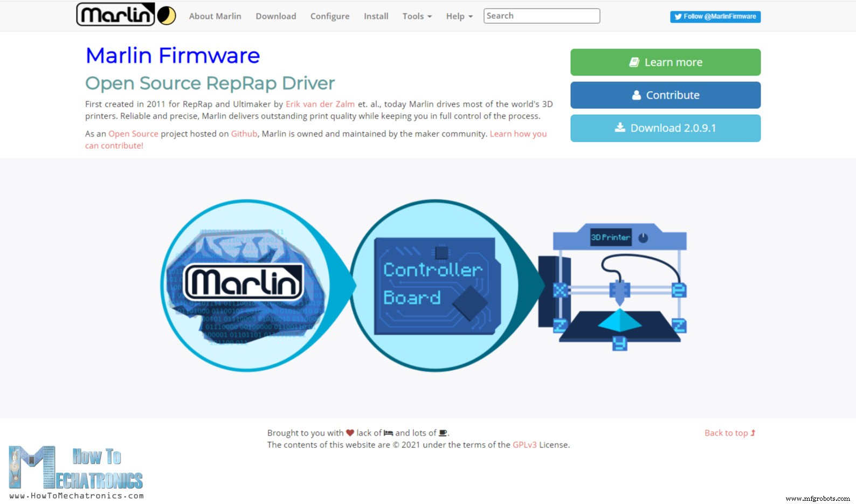The image size is (856, 504).
Task: Click the bed icon in the footer
Action: coord(388,433)
